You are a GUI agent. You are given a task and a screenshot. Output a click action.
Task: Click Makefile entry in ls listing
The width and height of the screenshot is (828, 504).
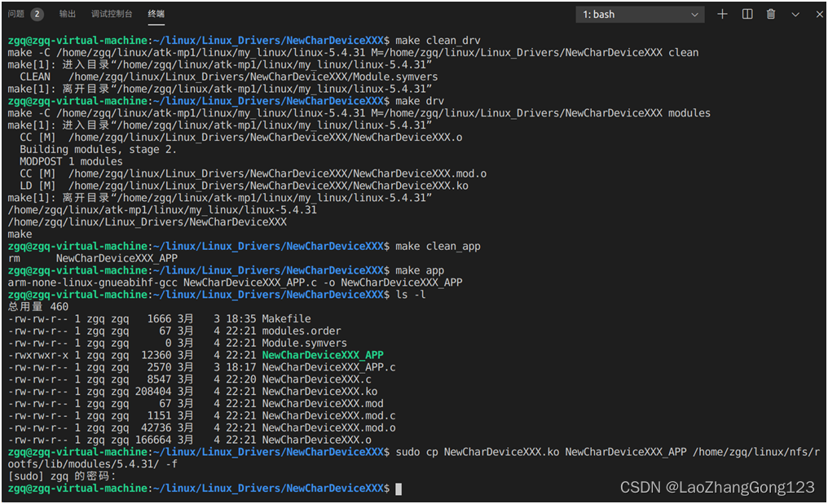click(x=286, y=318)
